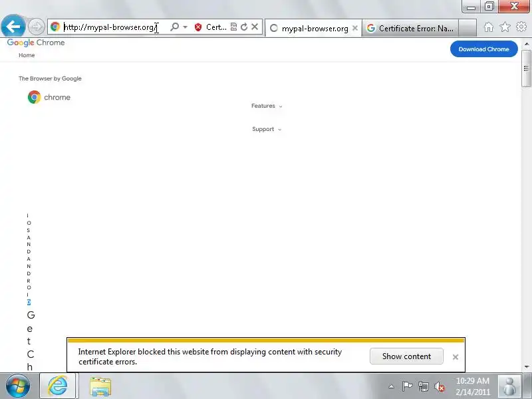Screen dimensions: 532x399
Task: Open the address bar autocomplete dropdown arrow
Action: coord(186,27)
